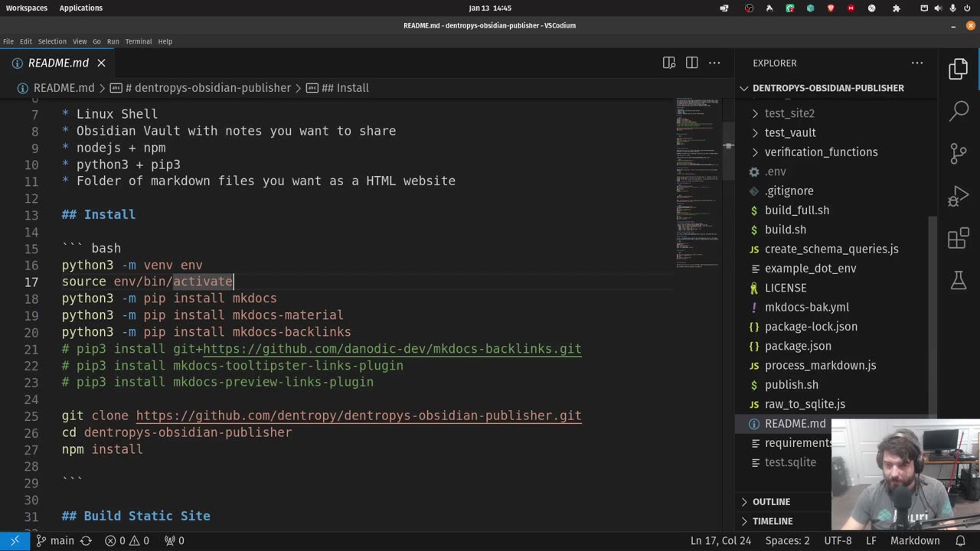The height and width of the screenshot is (551, 980).
Task: Click the date and time clock
Action: [x=490, y=8]
